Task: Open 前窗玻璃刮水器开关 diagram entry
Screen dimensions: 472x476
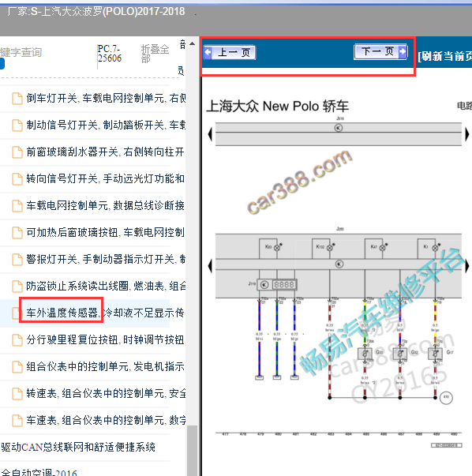Action: pos(105,152)
